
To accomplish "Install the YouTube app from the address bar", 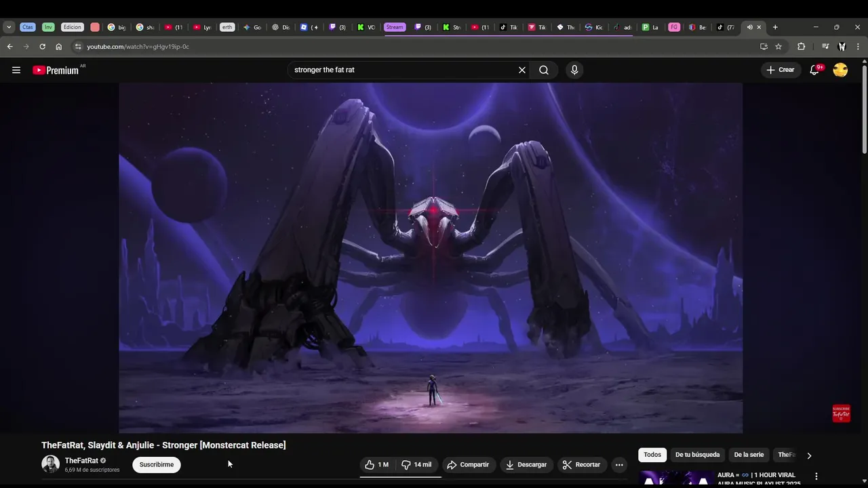I will (x=764, y=47).
